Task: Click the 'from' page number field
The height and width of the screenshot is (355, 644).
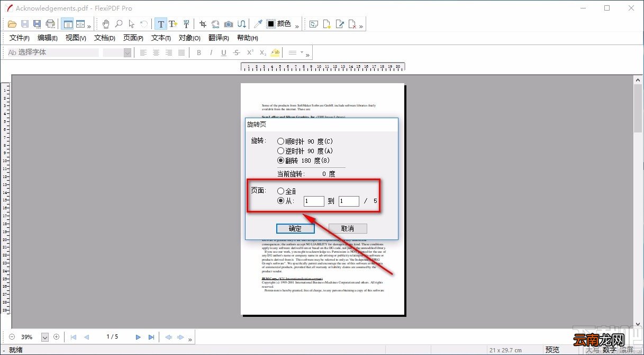Action: tap(314, 201)
